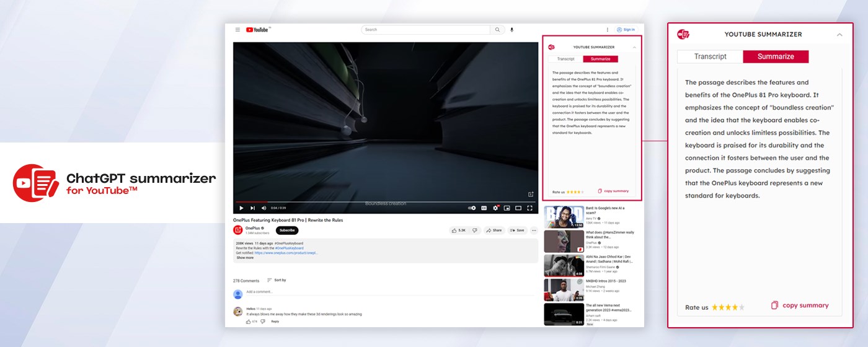The height and width of the screenshot is (347, 868).
Task: Enter fullscreen video mode
Action: click(529, 208)
